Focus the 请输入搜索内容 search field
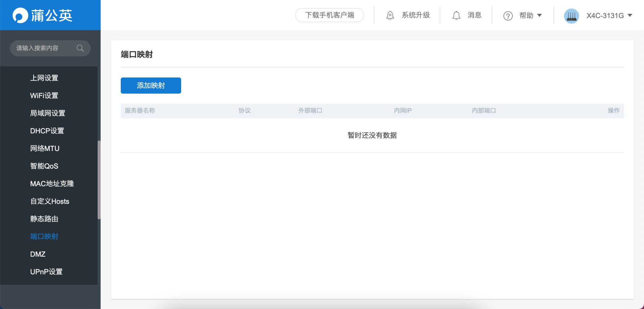Viewport: 644px width, 309px height. point(50,48)
